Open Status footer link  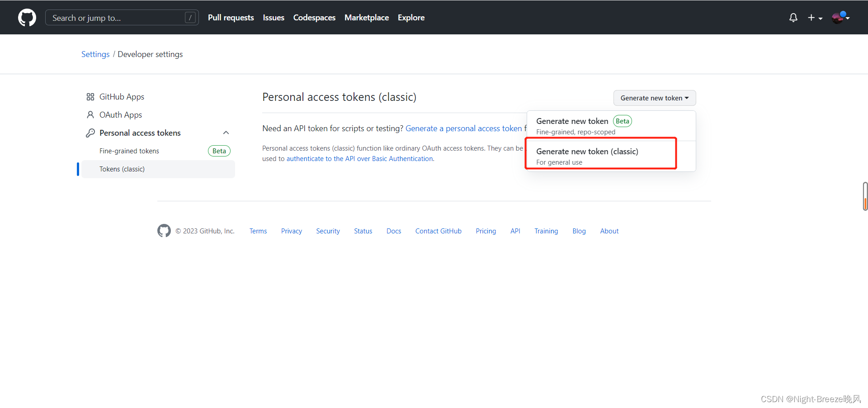[363, 231]
